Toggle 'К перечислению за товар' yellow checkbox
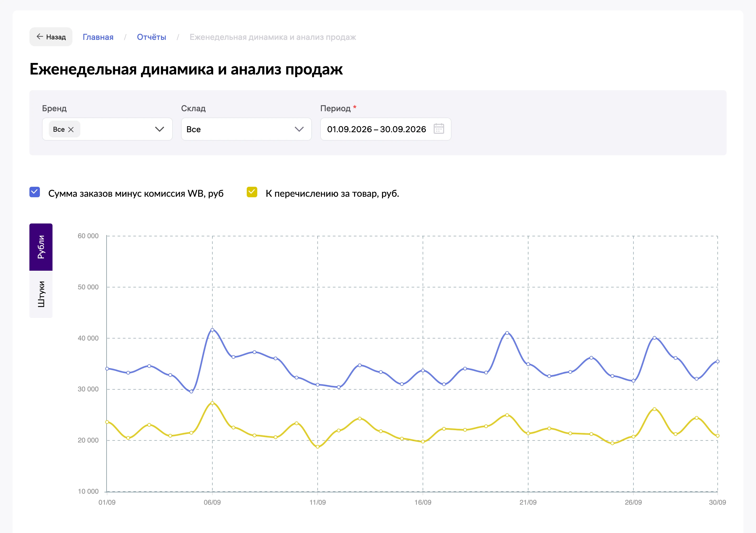This screenshot has height=533, width=756. pos(252,192)
